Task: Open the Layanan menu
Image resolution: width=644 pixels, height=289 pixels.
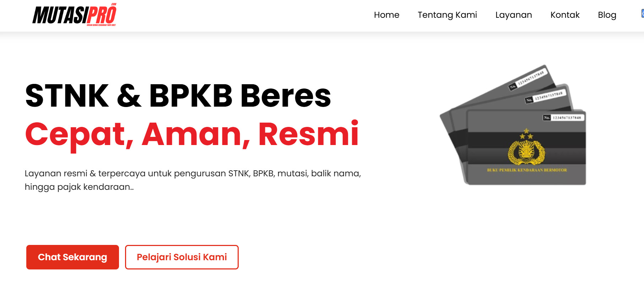Action: (x=514, y=15)
